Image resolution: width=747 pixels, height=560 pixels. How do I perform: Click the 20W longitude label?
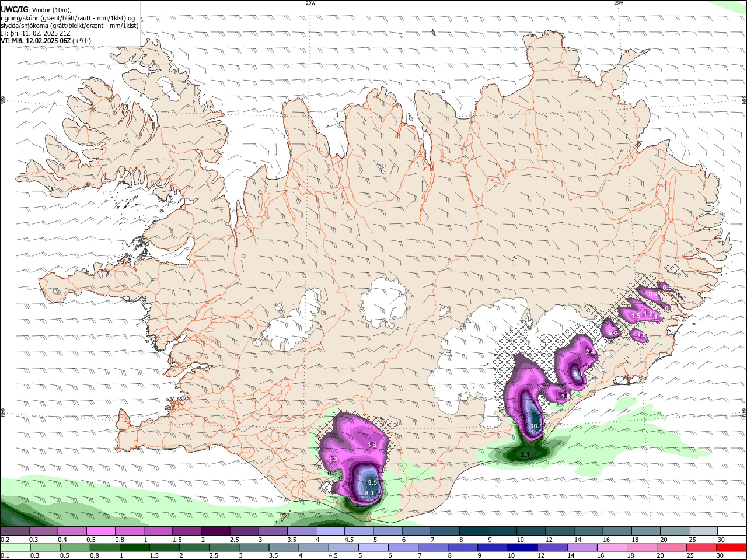point(310,3)
